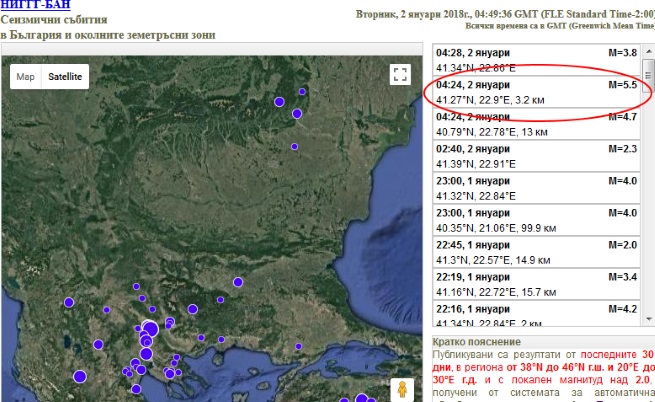Click the 'Кратко пояснение' heading

[476, 342]
